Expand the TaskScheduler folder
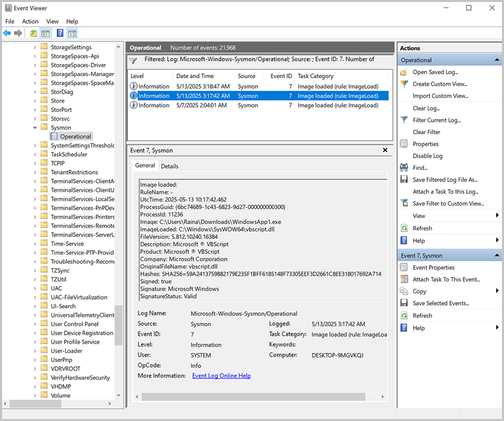The width and height of the screenshot is (504, 421). [35, 154]
